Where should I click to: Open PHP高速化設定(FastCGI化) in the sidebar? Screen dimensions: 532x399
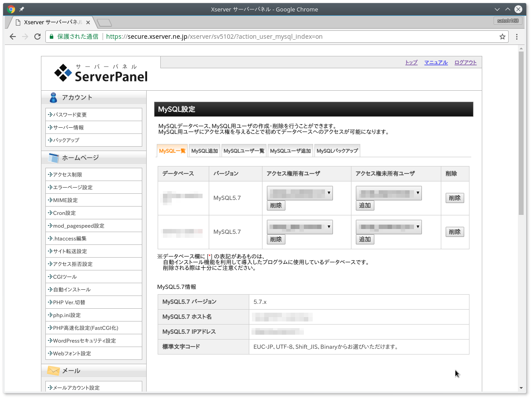(94, 328)
